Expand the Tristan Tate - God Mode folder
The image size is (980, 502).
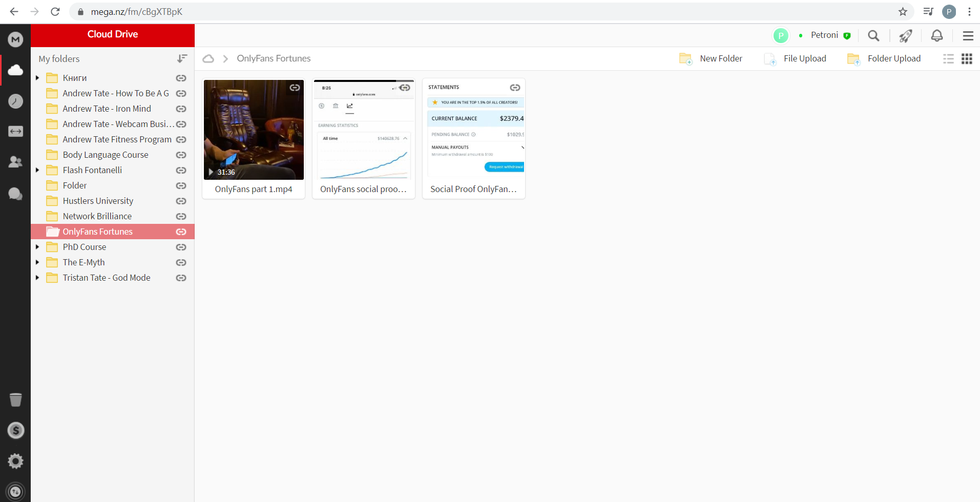(x=37, y=278)
